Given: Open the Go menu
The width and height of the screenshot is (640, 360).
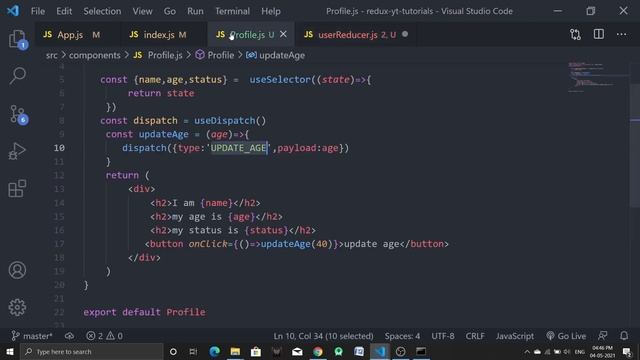Looking at the screenshot, I should click(x=169, y=11).
